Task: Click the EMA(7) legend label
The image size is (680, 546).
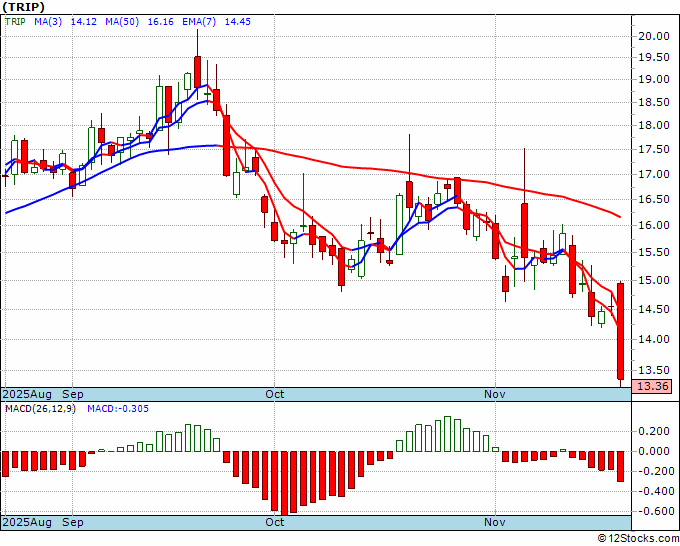Action: [199, 21]
